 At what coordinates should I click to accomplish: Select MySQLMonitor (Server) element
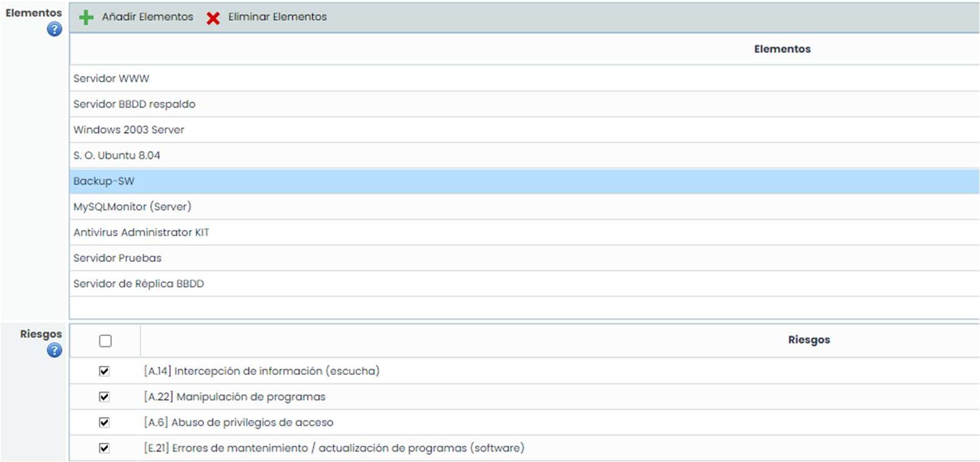coord(133,207)
